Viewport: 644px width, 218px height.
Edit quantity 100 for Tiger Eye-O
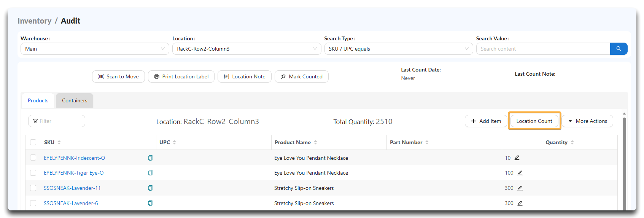(520, 173)
